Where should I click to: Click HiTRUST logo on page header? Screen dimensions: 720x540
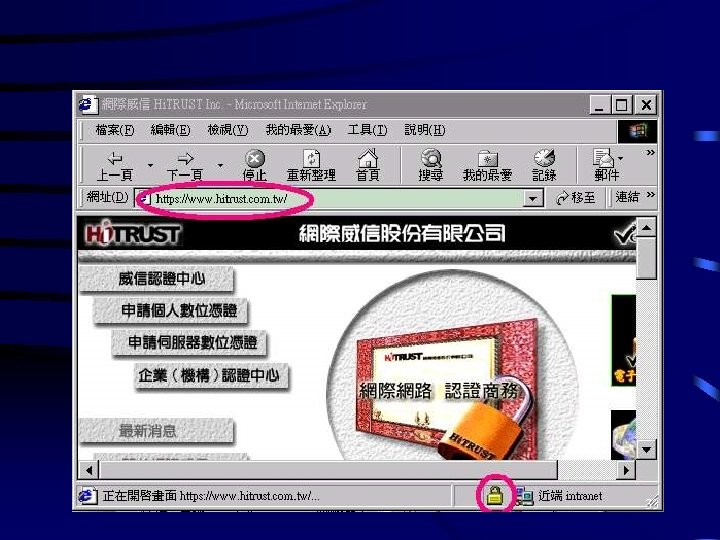[133, 234]
